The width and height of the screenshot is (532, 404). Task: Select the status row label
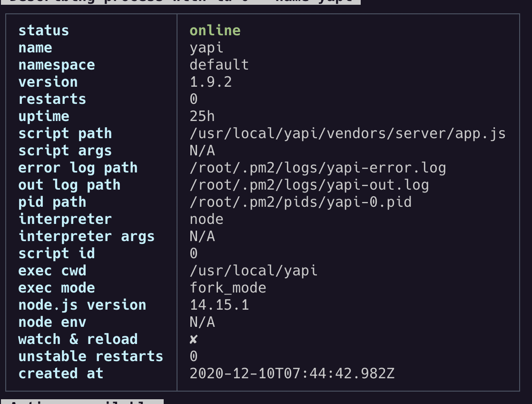(x=43, y=30)
